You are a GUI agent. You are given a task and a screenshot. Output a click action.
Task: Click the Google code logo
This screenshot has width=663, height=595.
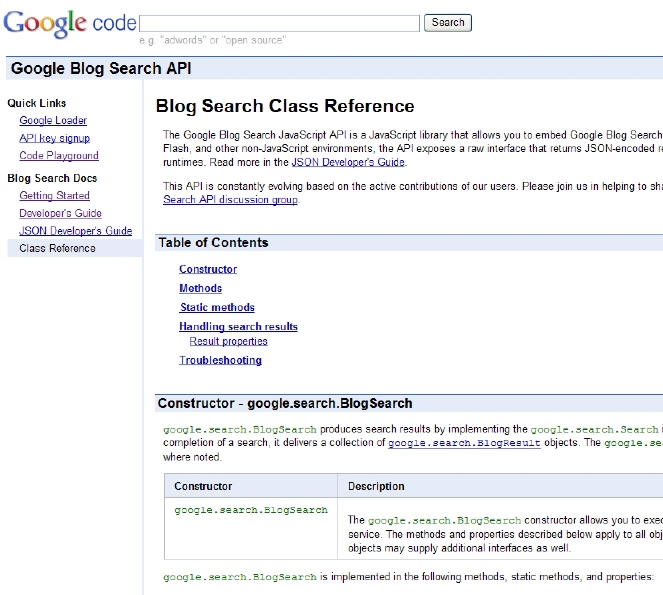click(70, 23)
